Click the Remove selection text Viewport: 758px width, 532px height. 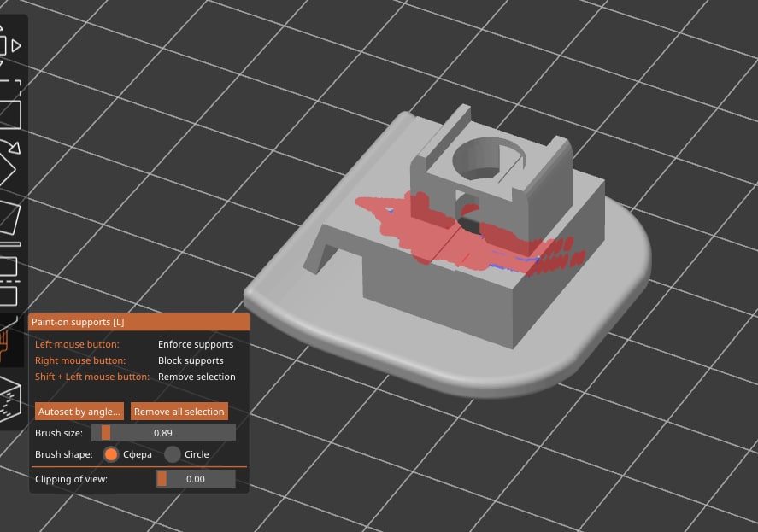[197, 377]
